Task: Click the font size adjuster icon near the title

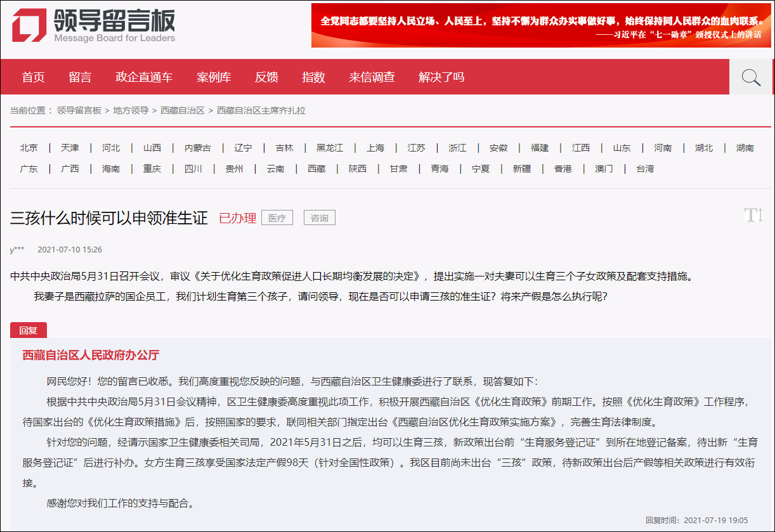Action: [x=753, y=216]
